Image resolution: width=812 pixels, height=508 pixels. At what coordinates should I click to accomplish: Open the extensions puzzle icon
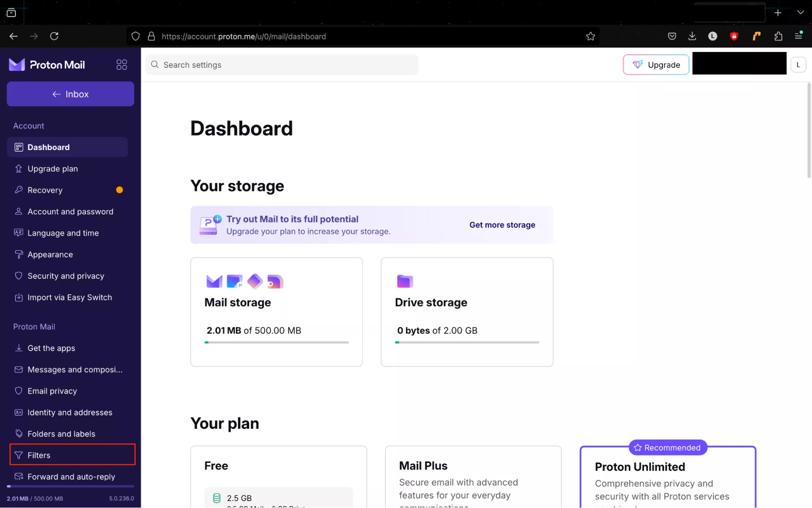(778, 37)
